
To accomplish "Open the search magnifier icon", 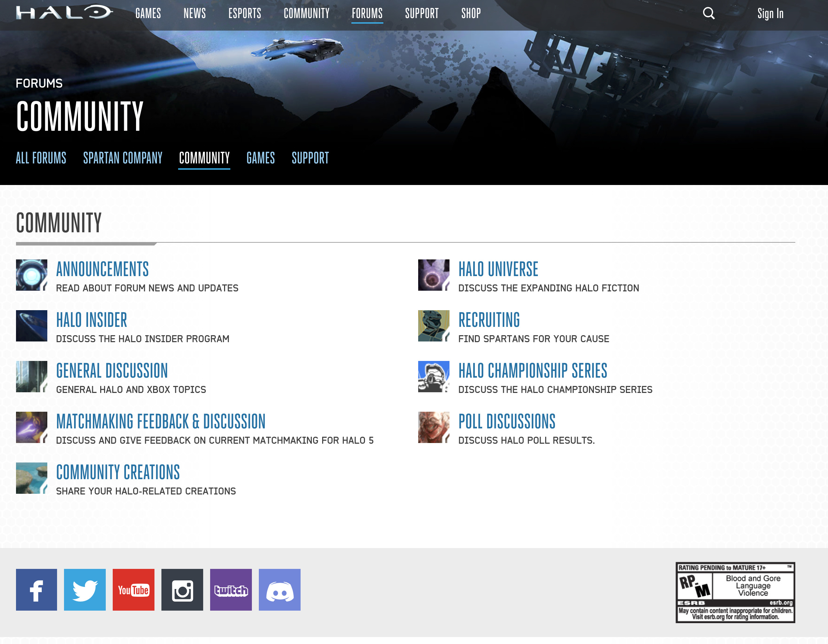I will tap(709, 14).
